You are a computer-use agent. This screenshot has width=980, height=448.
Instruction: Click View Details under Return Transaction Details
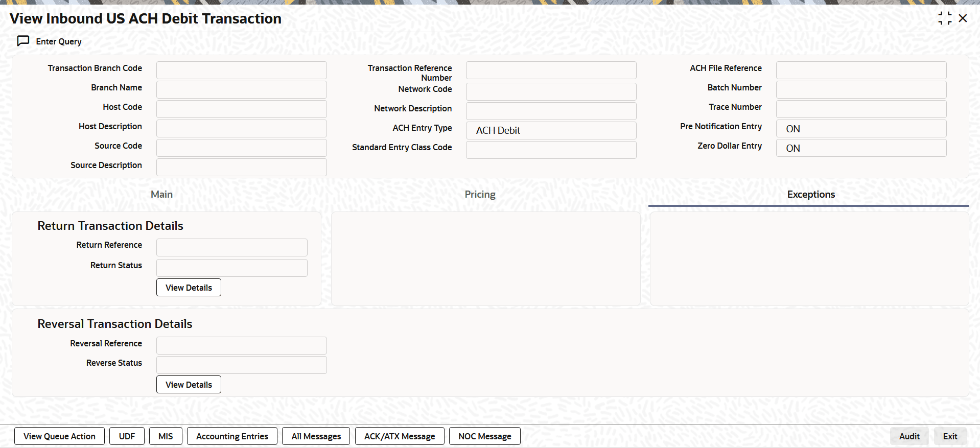pos(189,288)
